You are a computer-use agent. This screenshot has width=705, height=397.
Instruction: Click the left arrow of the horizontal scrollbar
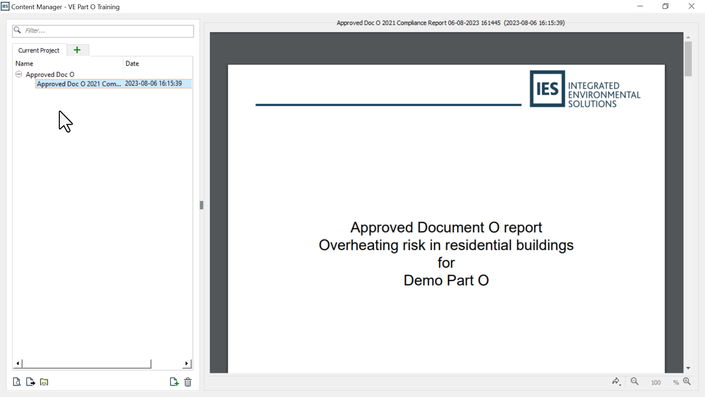click(18, 363)
